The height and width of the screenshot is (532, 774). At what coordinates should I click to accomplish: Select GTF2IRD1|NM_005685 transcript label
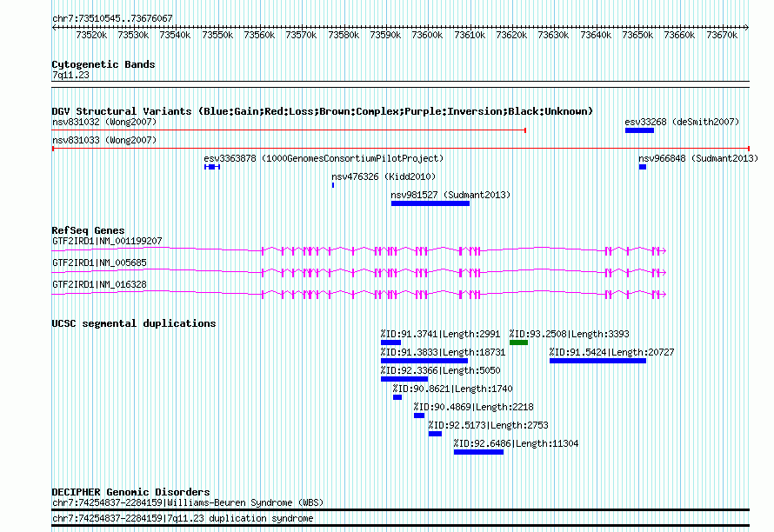pos(99,263)
